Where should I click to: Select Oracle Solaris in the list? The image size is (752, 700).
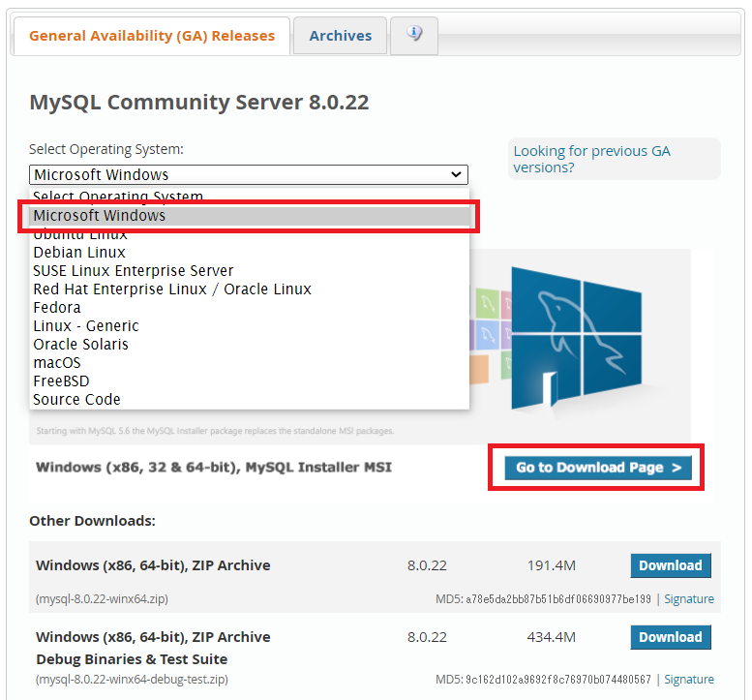(x=250, y=345)
